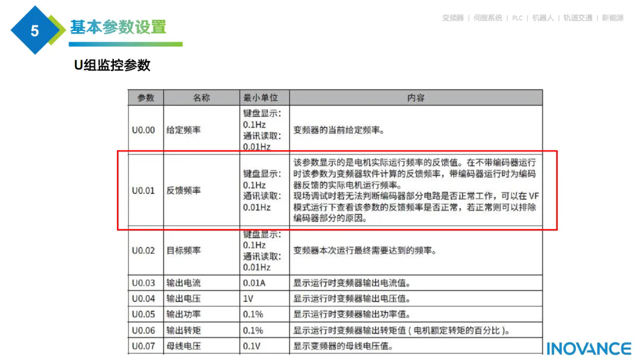Screen dimensions: 644x362
Task: Click the 母线电压 name cell
Action: click(x=184, y=346)
